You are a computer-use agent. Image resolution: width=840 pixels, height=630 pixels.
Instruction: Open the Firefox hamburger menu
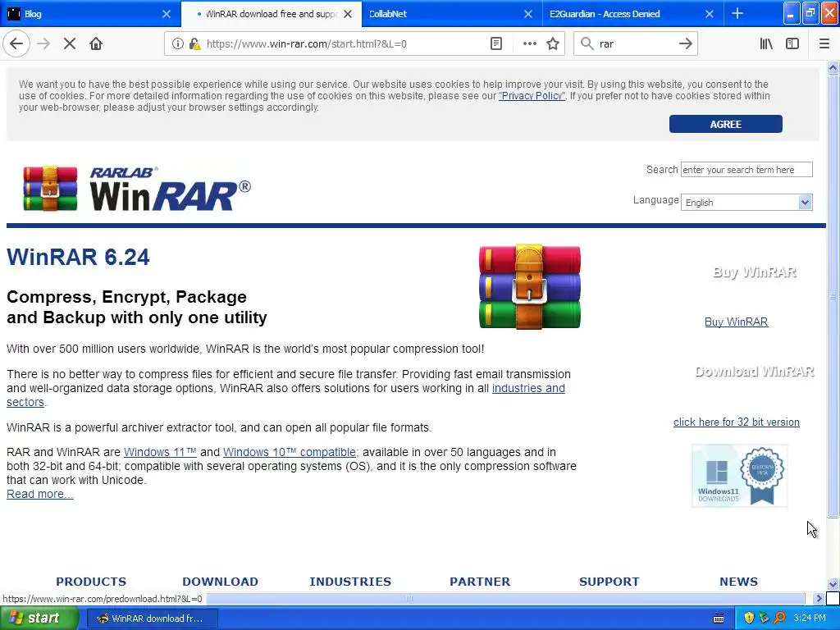824,44
